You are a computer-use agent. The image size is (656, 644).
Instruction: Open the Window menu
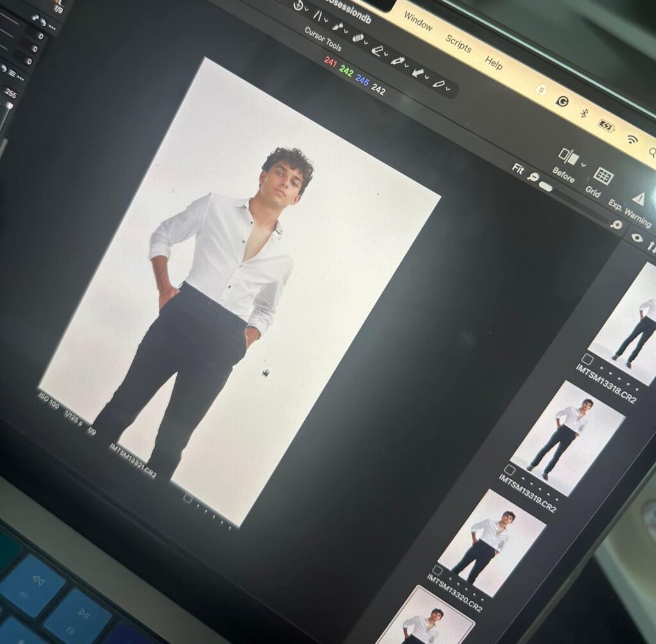418,21
